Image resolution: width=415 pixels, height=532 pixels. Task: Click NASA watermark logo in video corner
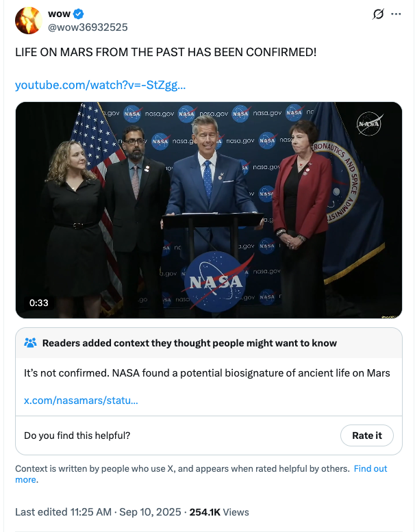point(369,124)
